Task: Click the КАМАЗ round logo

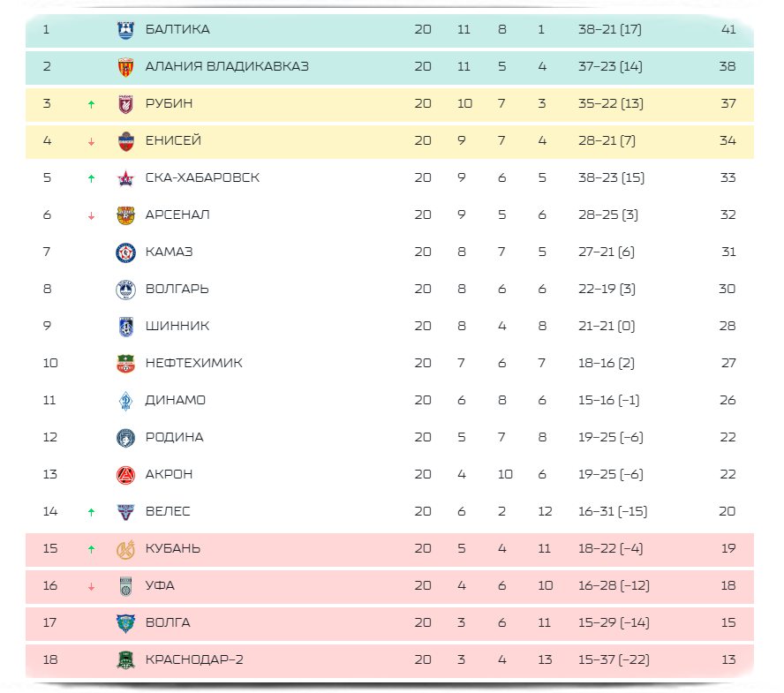Action: 125,252
